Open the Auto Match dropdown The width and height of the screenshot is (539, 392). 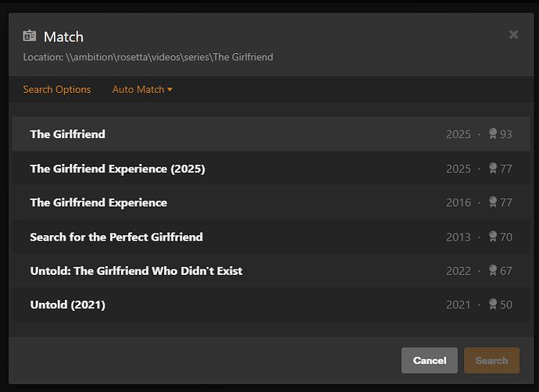(x=138, y=90)
